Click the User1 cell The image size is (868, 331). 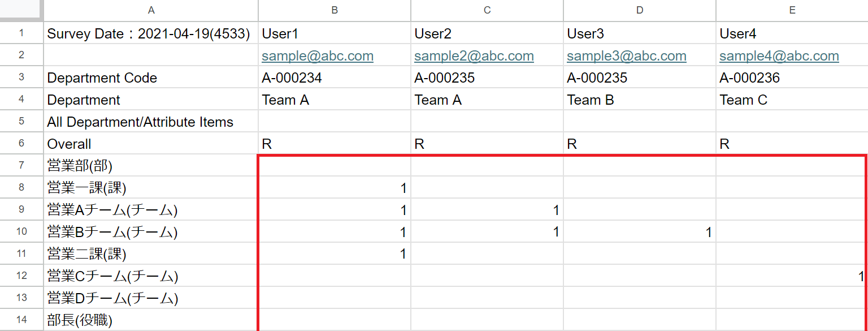click(x=280, y=34)
